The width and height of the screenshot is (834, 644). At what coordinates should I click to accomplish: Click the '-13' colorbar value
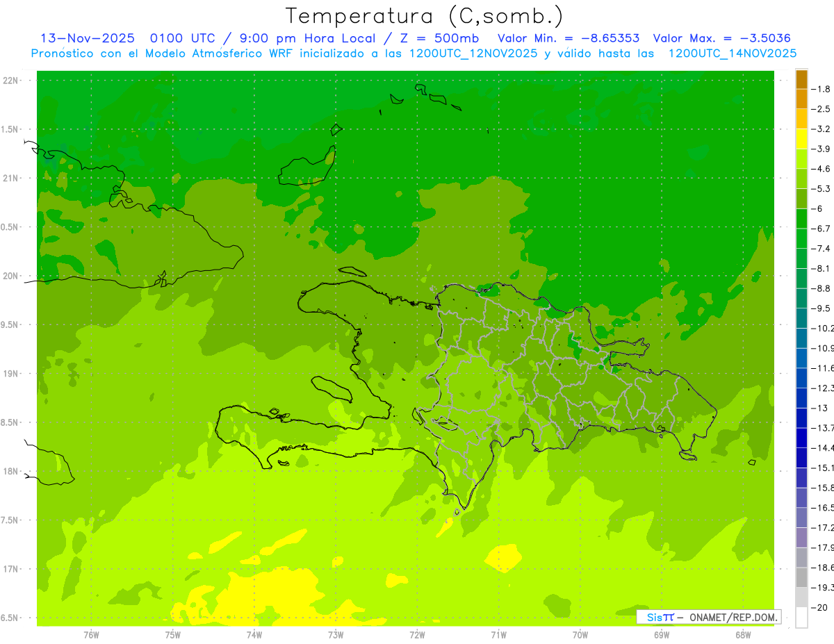pos(819,408)
